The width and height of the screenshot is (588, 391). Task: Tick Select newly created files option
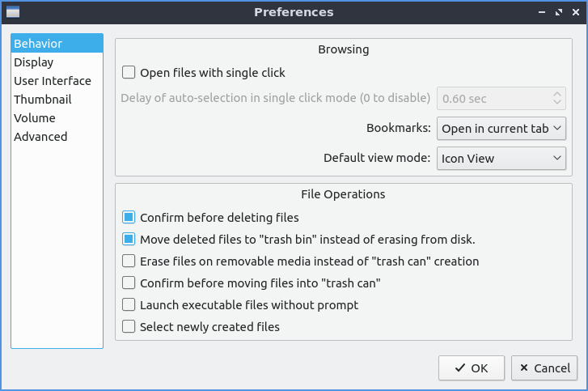click(x=129, y=327)
